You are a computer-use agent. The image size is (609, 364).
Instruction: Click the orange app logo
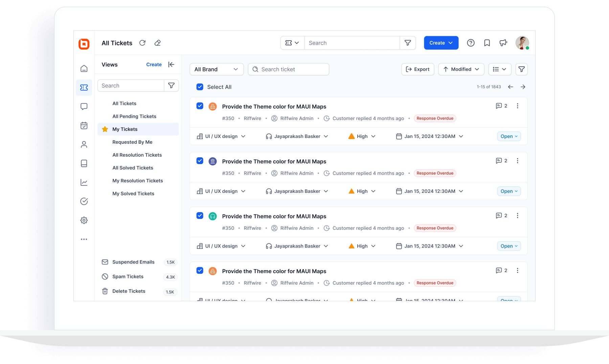click(x=84, y=44)
